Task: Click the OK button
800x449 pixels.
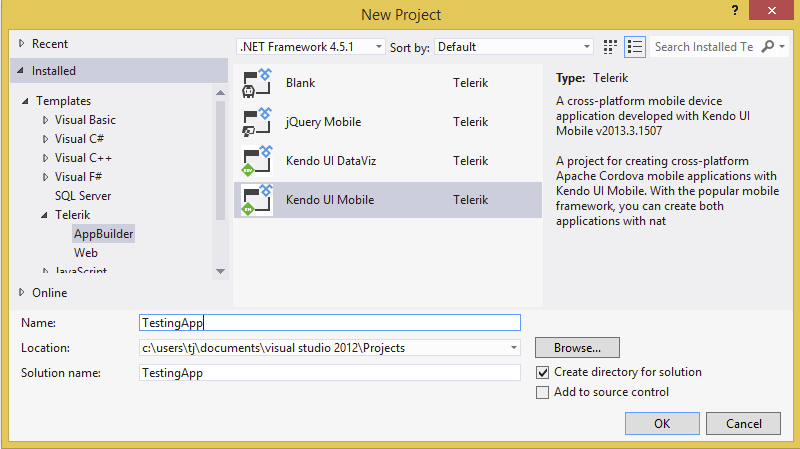Action: point(662,423)
